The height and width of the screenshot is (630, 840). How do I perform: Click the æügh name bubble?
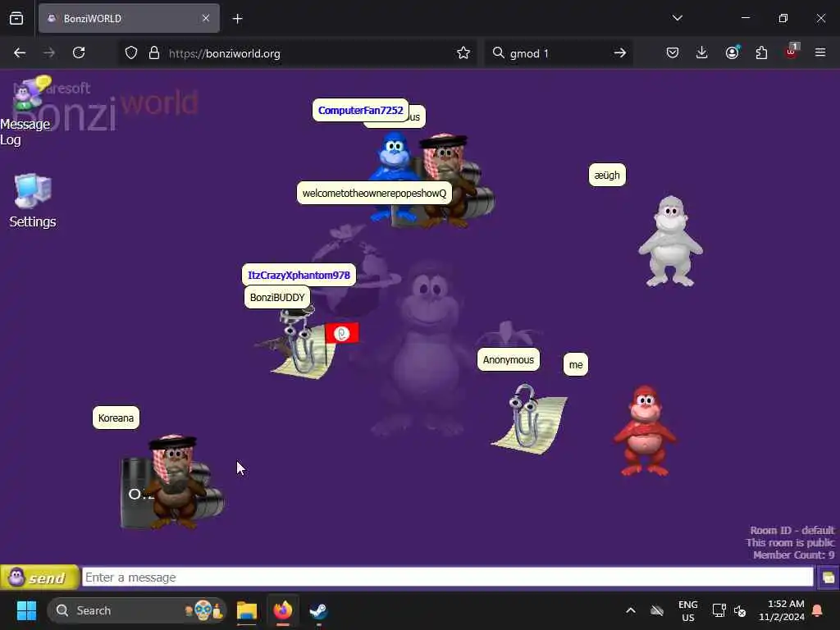pos(607,176)
